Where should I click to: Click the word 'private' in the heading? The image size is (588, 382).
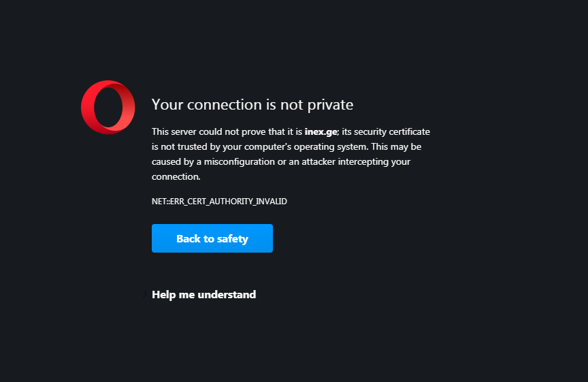tap(330, 105)
